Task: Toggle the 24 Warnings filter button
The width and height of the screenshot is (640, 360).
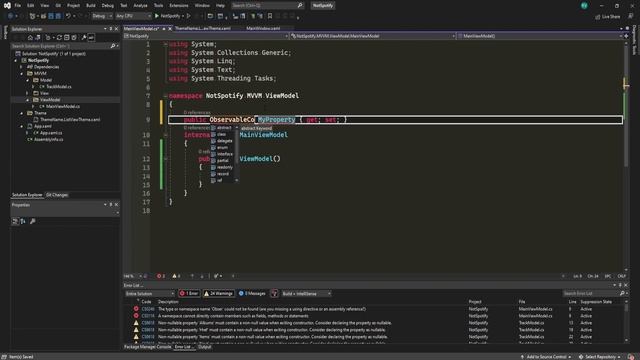Action: [219, 293]
